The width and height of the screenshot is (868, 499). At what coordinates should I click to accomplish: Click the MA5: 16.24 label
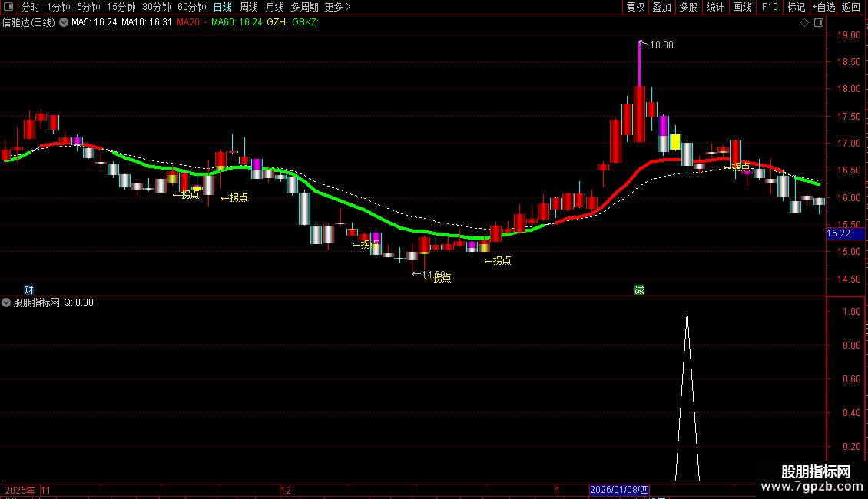coord(94,22)
